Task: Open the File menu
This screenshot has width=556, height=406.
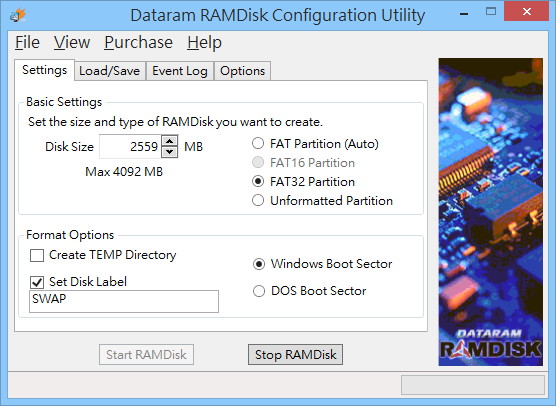Action: tap(27, 43)
